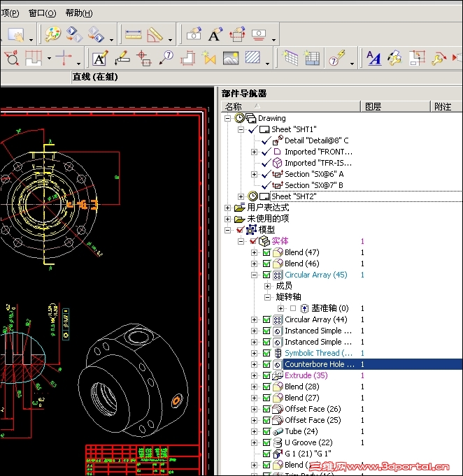Image resolution: width=463 pixels, height=476 pixels.
Task: Click the tabular note grid icon
Action: pos(290,57)
